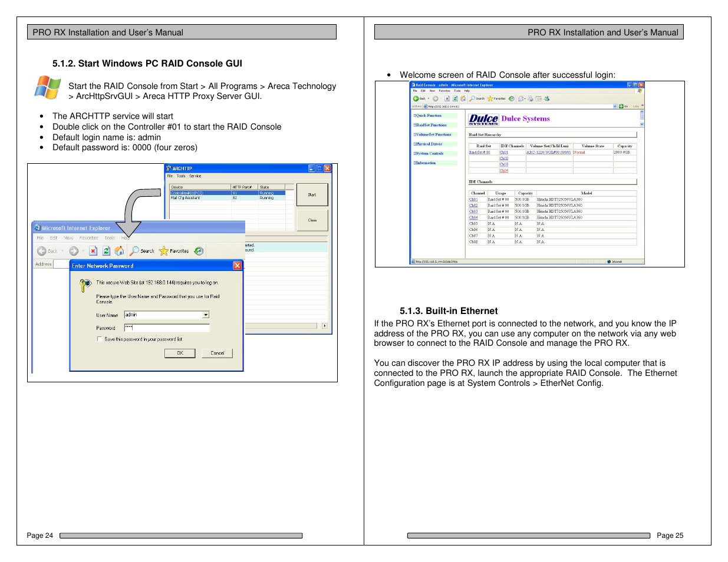The image size is (728, 562).
Task: Click the Mail icon in the Raid Console browser toolbar
Action: click(521, 99)
